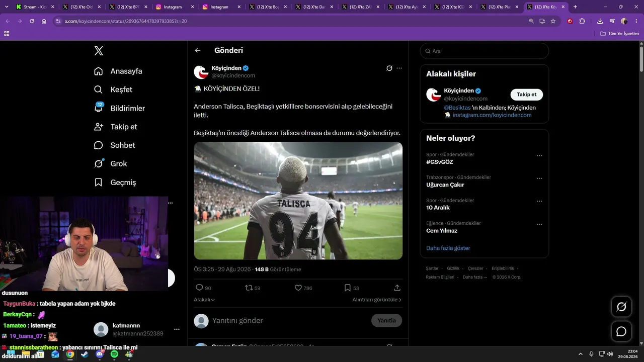Screen dimensions: 644x362
Task: Click the Takip et follow button
Action: tap(527, 95)
